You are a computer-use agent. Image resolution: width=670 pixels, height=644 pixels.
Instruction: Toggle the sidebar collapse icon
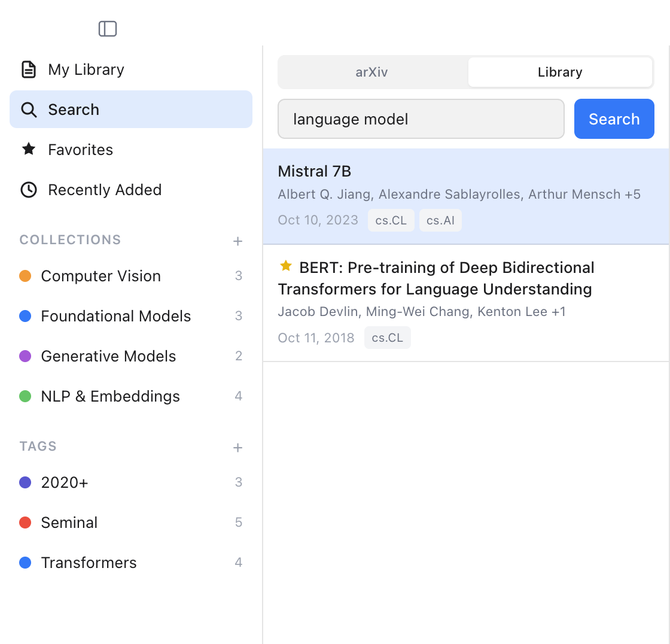tap(108, 28)
